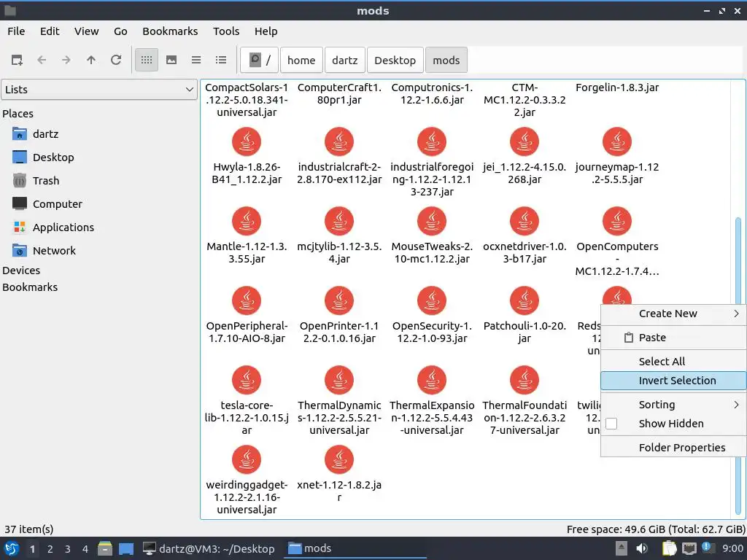
Task: Choose Select All in context menu
Action: [x=673, y=362]
